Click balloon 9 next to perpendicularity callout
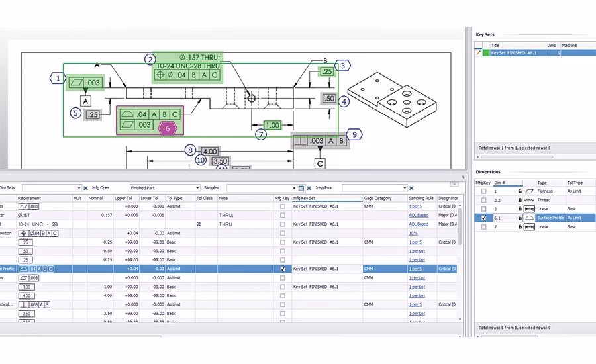The height and width of the screenshot is (364, 596). click(355, 134)
